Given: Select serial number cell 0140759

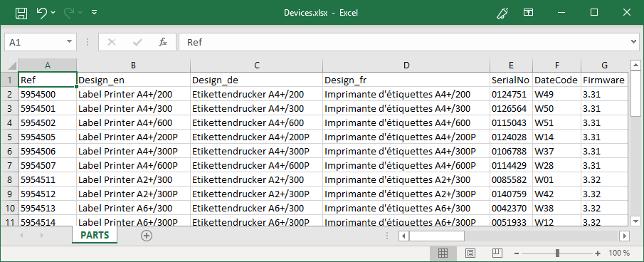Looking at the screenshot, I should pos(512,194).
